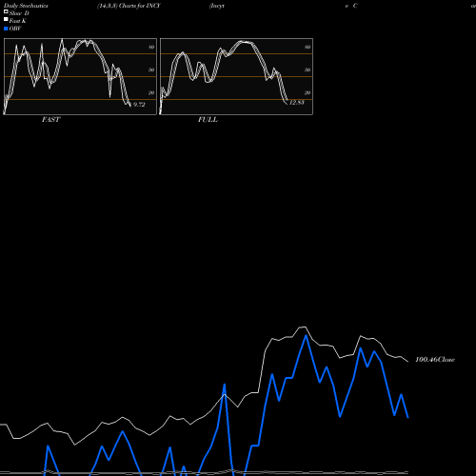Click the 80 level label in FULL chart
Screen dimensions: 476x476
(307, 47)
